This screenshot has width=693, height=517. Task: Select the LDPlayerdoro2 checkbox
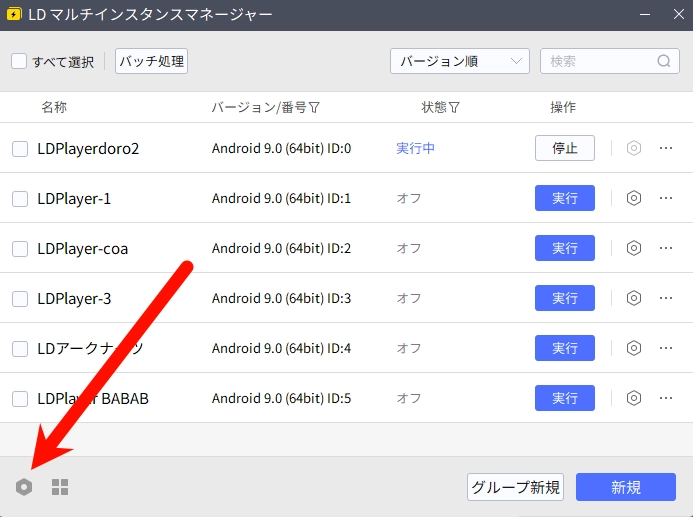[x=20, y=149]
